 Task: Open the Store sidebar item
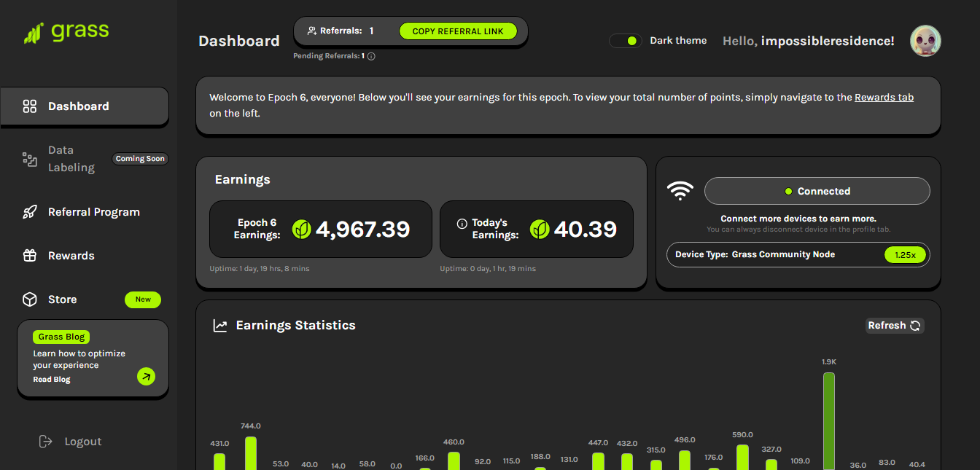62,299
